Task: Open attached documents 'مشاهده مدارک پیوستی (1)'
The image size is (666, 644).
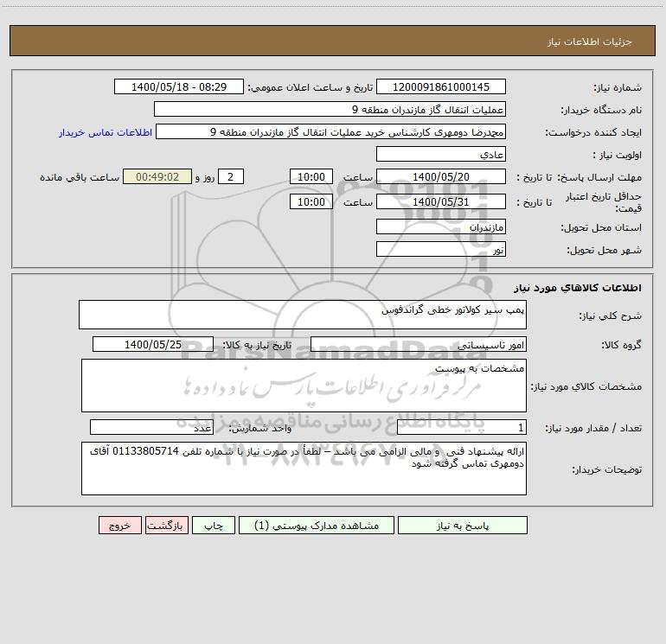Action: tap(317, 525)
